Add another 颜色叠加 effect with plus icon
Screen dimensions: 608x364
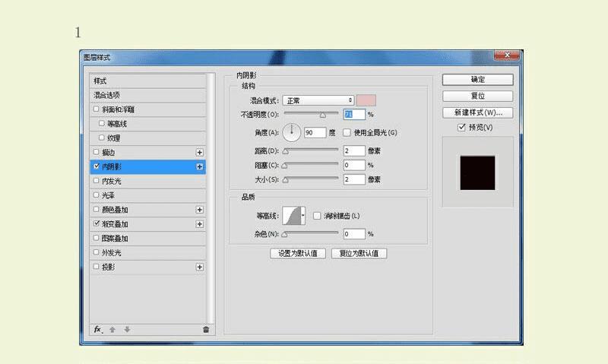pyautogui.click(x=199, y=210)
